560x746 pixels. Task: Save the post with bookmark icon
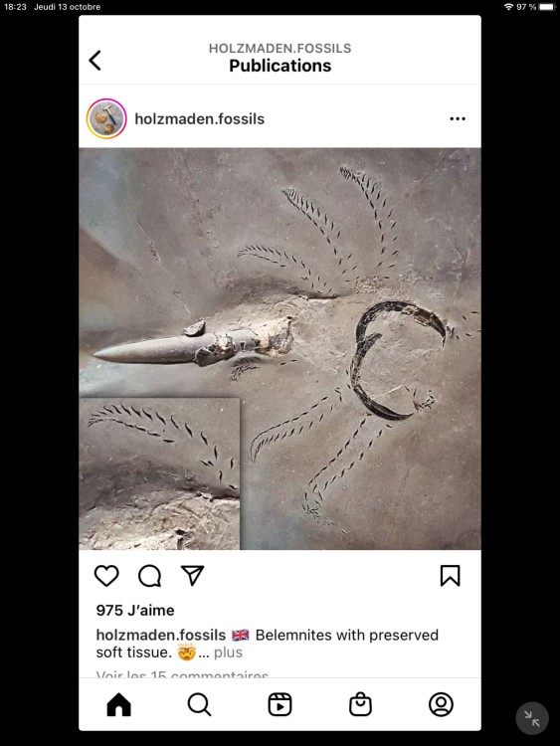pos(451,576)
